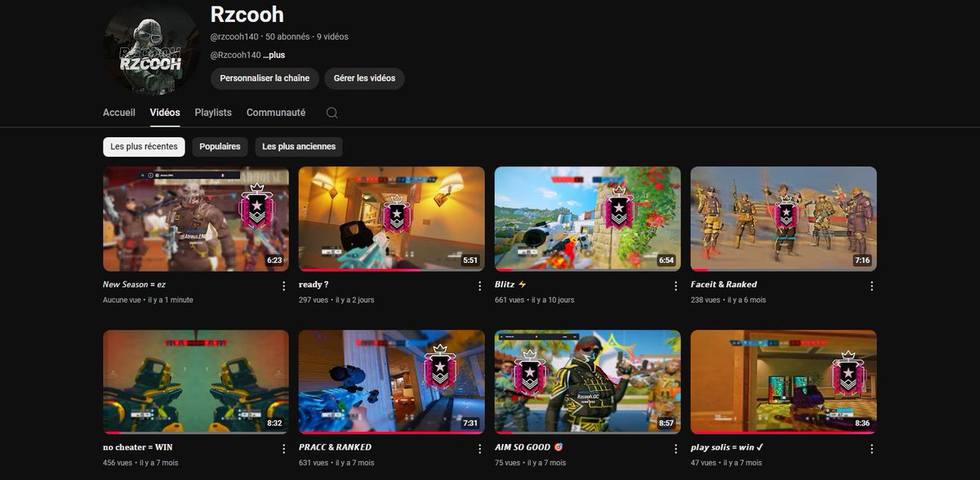Click the no cheater = WIN title
Screen dimensions: 980x480
coord(138,447)
